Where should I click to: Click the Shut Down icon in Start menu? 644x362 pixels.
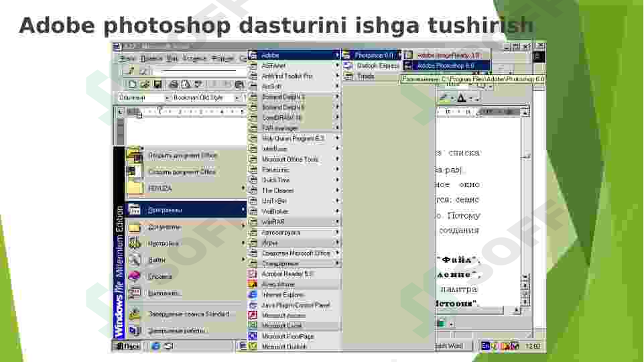click(x=134, y=330)
